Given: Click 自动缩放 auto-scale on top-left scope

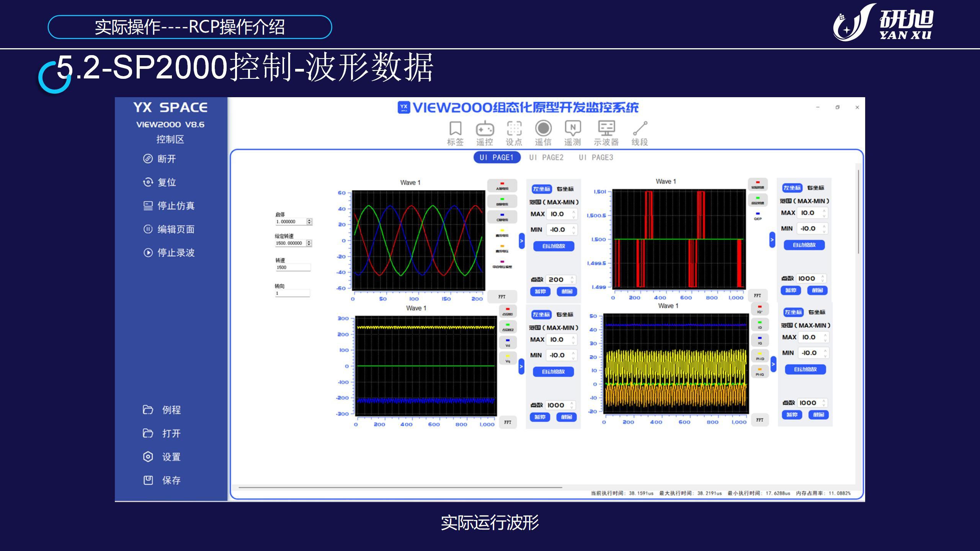Looking at the screenshot, I should [x=554, y=246].
